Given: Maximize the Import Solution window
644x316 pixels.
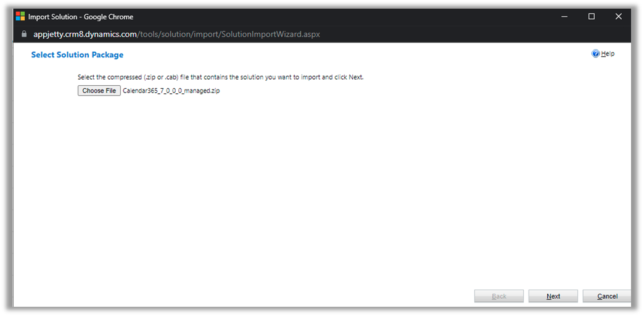Looking at the screenshot, I should (592, 17).
